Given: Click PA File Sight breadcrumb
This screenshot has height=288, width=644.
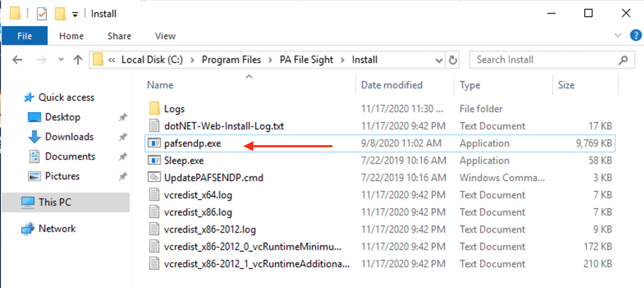Looking at the screenshot, I should pyautogui.click(x=306, y=60).
